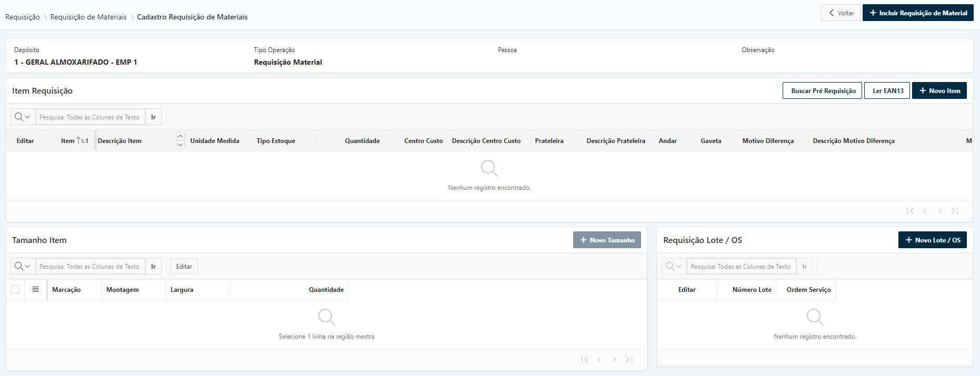
Task: Click the first page icon in Tamanho Item
Action: pyautogui.click(x=584, y=360)
